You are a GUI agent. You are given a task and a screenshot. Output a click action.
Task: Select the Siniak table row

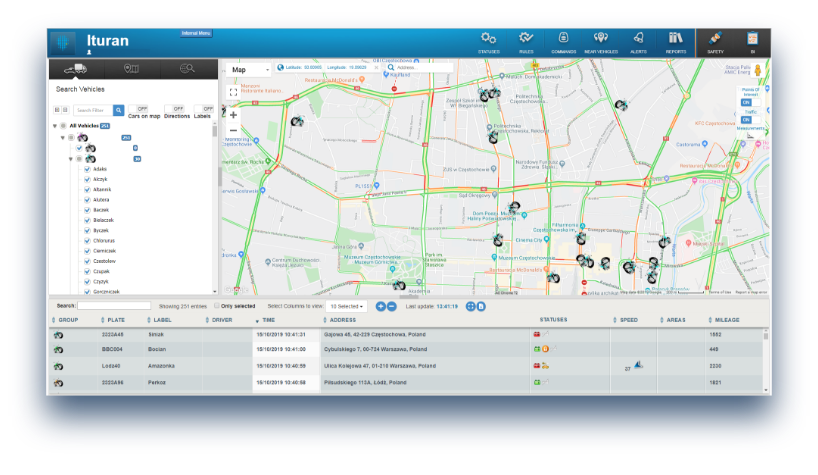click(408, 335)
